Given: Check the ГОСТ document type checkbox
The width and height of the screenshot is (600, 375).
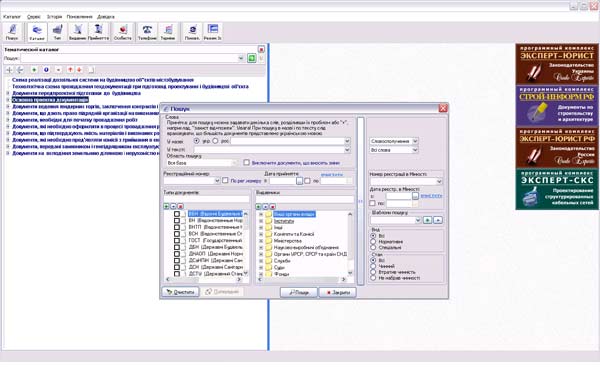Looking at the screenshot, I should (177, 240).
